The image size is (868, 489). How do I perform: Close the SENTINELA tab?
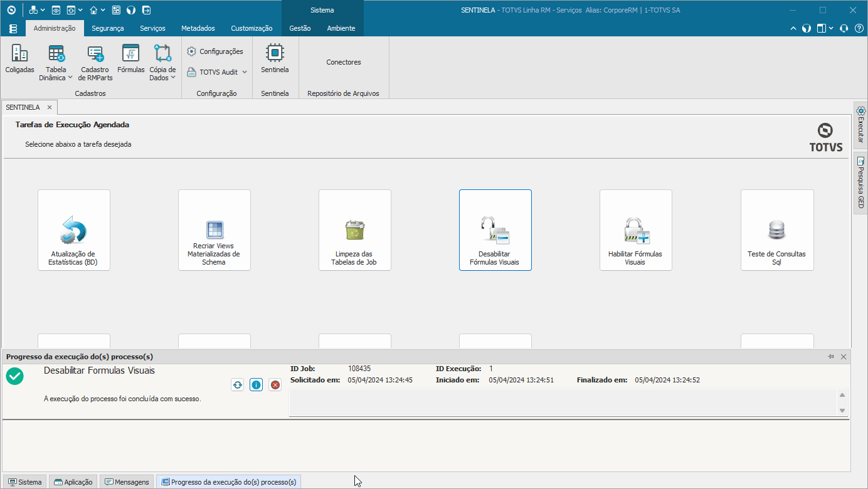[x=50, y=107]
